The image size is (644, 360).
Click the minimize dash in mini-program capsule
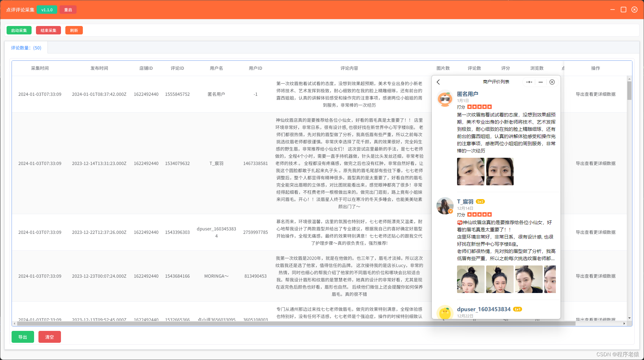tap(541, 82)
